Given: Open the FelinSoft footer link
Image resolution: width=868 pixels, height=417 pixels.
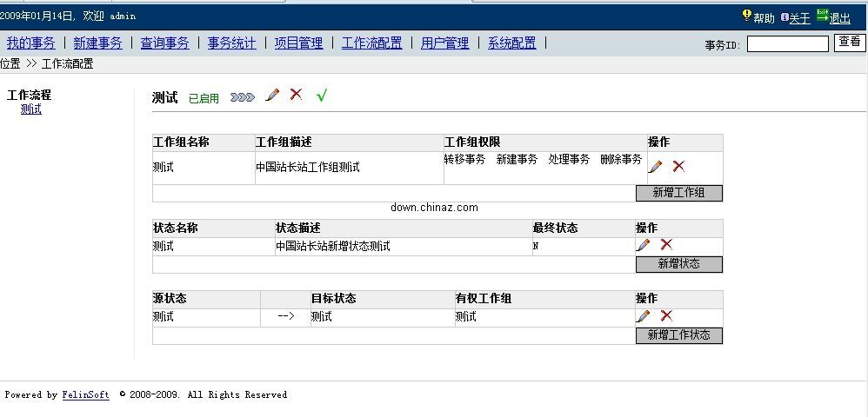Looking at the screenshot, I should 85,395.
